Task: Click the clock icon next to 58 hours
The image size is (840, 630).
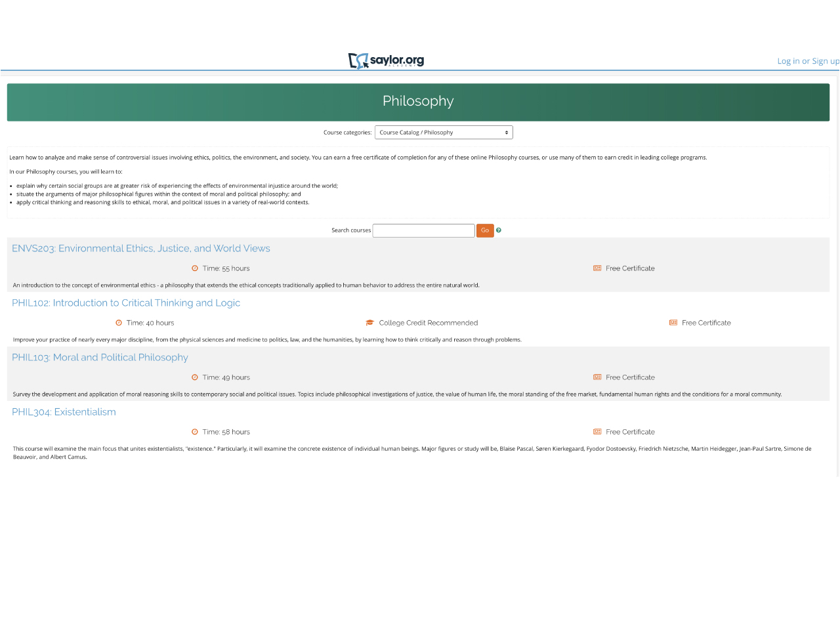Action: (x=195, y=432)
